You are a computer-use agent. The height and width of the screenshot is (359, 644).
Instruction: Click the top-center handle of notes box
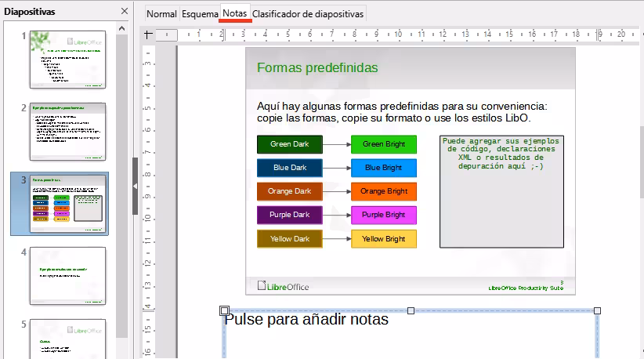click(411, 311)
